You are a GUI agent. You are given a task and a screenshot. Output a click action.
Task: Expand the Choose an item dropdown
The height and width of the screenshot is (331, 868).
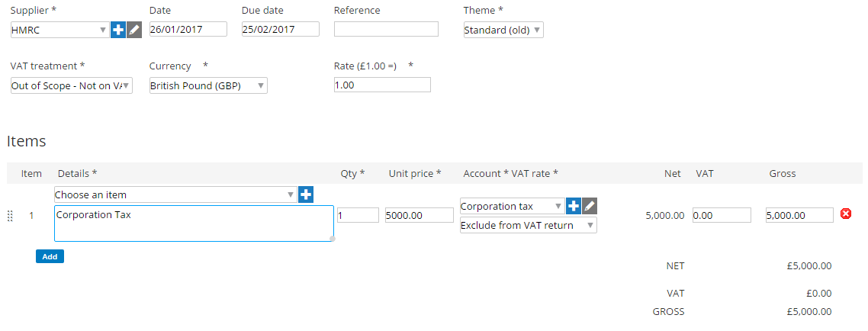pyautogui.click(x=175, y=194)
